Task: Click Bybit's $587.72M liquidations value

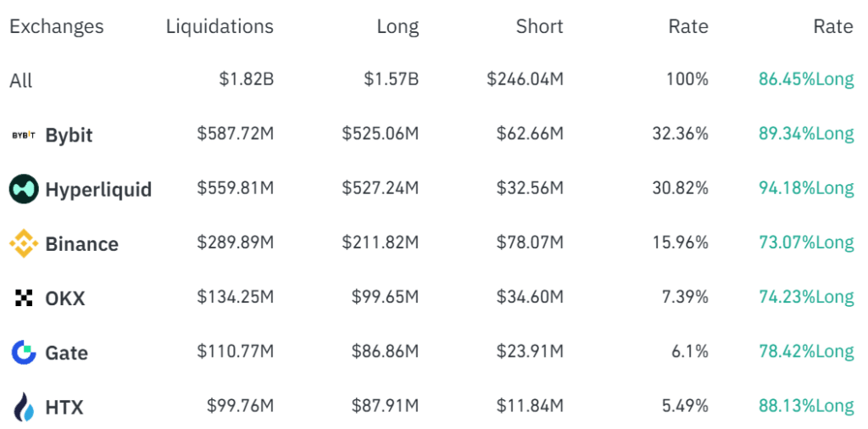Action: (235, 134)
